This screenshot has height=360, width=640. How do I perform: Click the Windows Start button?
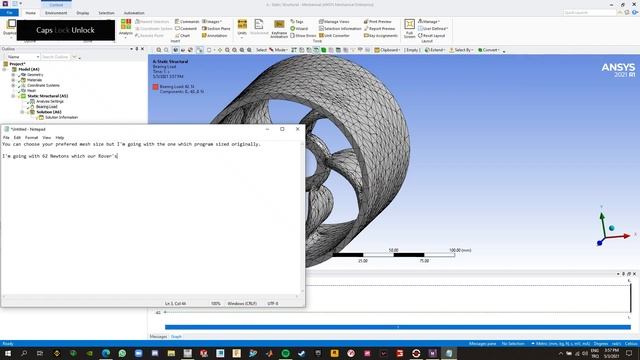click(8, 353)
